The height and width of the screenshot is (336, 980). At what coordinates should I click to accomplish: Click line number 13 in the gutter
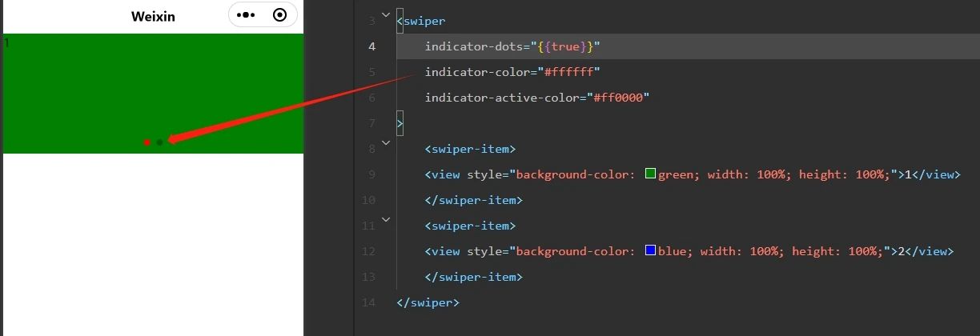pyautogui.click(x=368, y=277)
